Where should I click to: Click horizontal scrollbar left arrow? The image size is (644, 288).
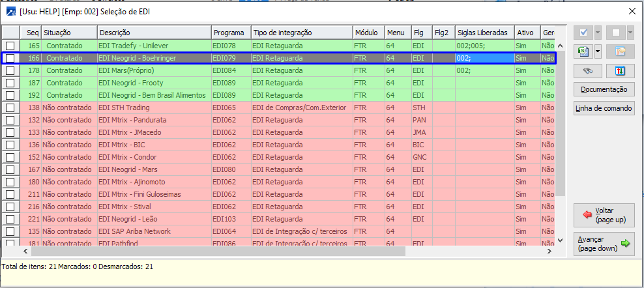(x=25, y=251)
